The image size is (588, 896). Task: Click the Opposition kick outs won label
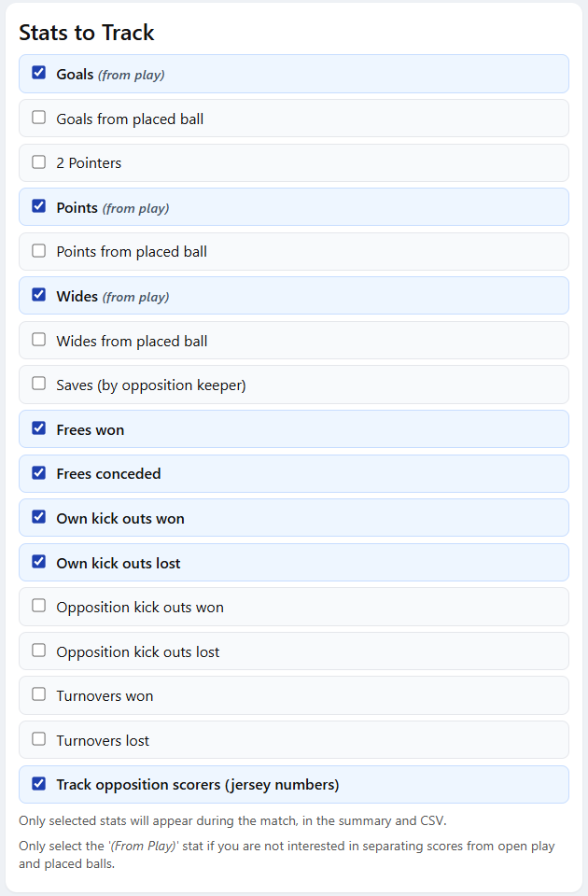coord(140,607)
